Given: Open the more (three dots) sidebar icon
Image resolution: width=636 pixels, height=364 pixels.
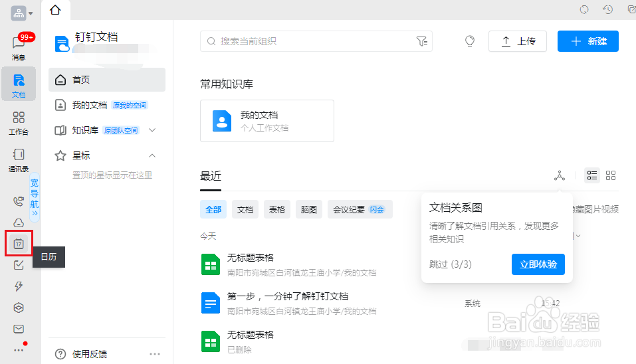Looking at the screenshot, I should coord(19,350).
